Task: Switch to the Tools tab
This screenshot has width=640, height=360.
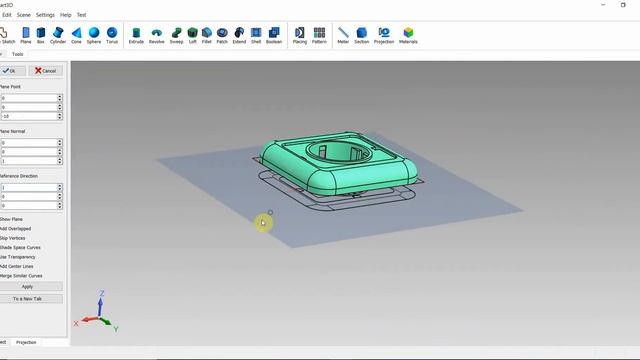Action: tap(18, 54)
